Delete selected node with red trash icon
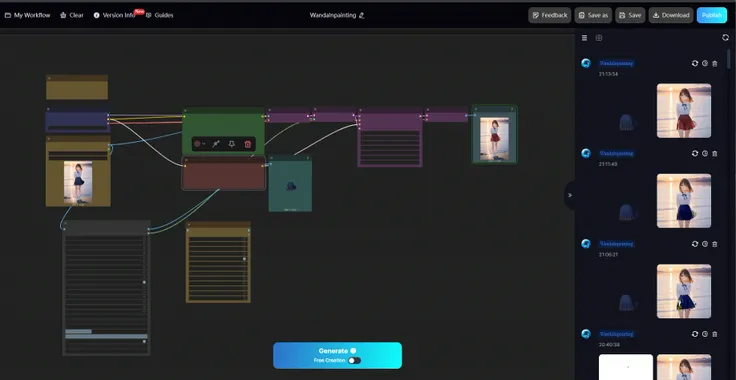Screen dimensions: 736x380 click(248, 144)
